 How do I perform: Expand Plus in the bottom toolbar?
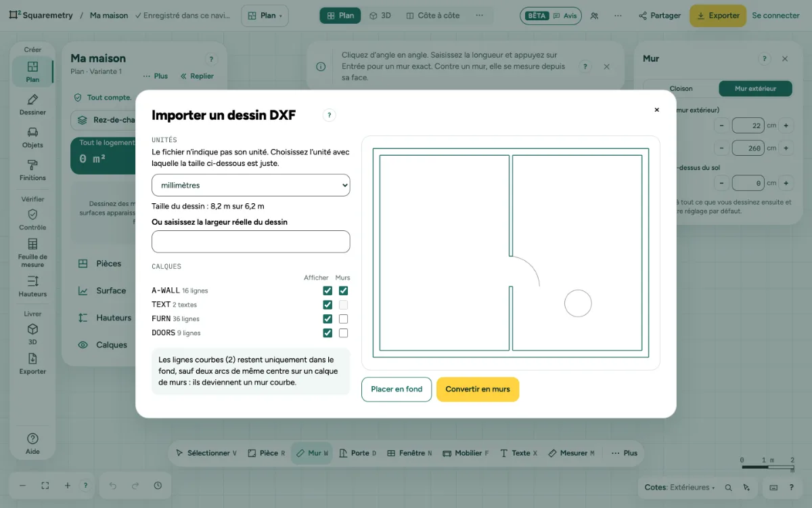click(x=625, y=453)
